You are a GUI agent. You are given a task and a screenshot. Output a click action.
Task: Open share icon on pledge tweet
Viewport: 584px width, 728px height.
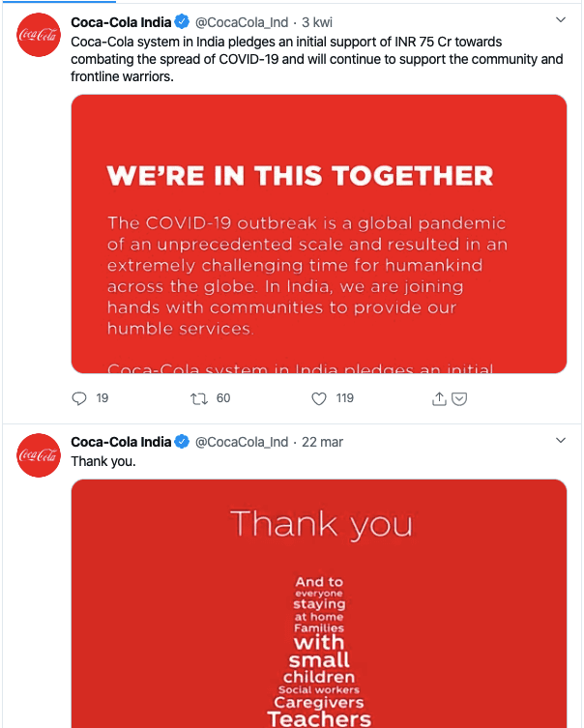tap(439, 398)
